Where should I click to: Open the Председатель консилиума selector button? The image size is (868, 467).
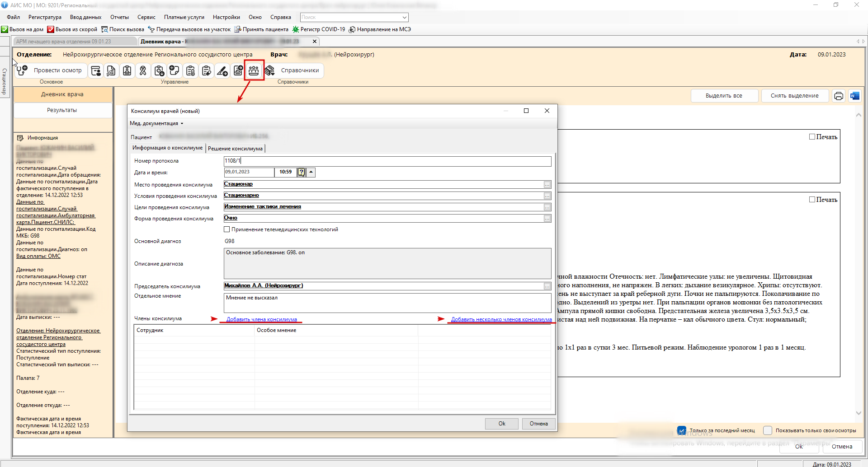[x=547, y=286]
